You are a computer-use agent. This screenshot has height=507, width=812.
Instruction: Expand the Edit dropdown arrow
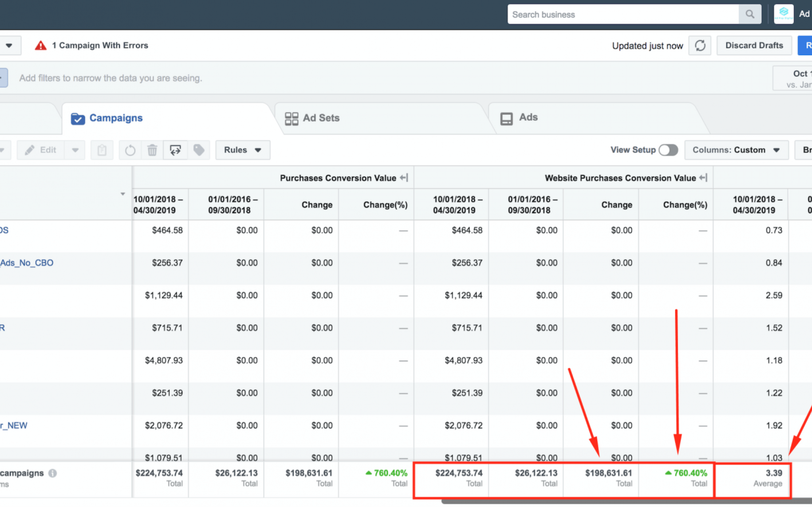(75, 150)
